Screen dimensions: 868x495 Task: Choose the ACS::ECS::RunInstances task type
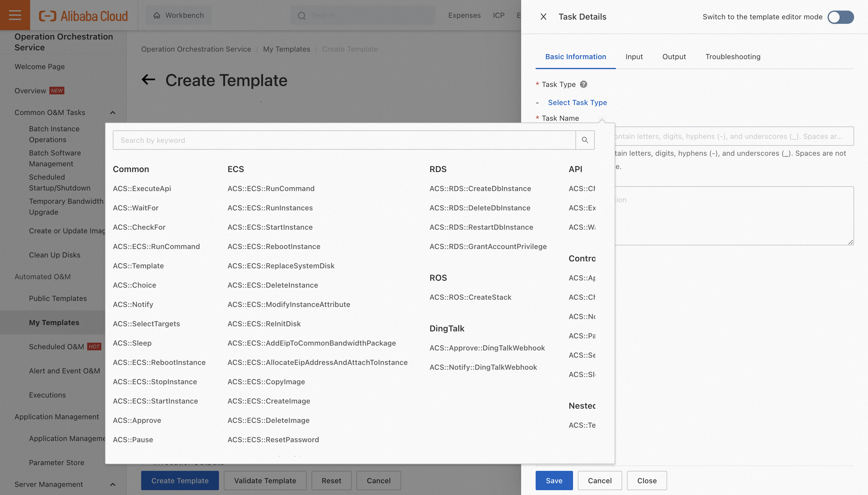coord(270,208)
